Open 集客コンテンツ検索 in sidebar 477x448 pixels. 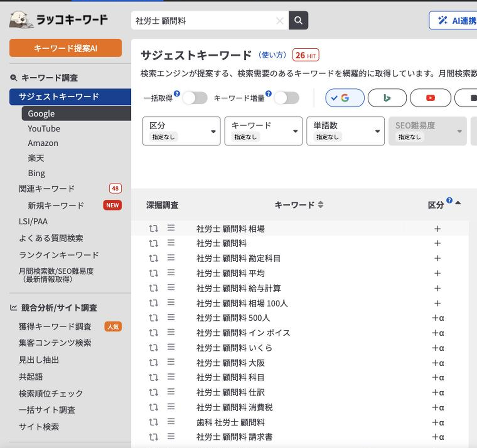[x=55, y=343]
